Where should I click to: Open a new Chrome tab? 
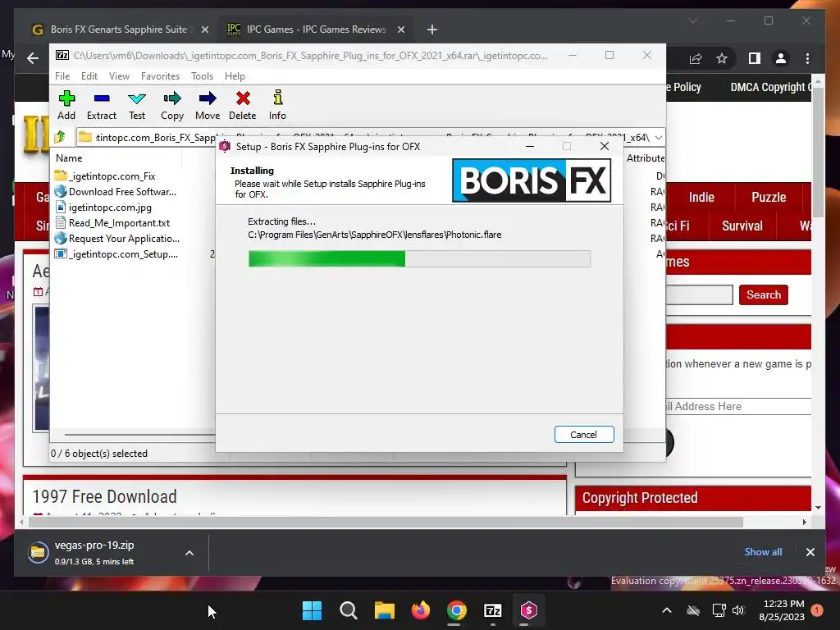point(431,30)
